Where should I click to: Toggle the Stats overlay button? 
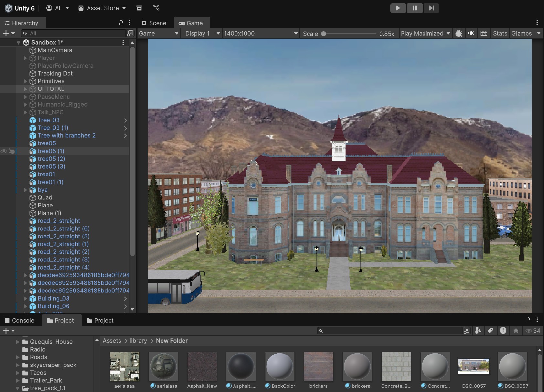click(x=500, y=33)
